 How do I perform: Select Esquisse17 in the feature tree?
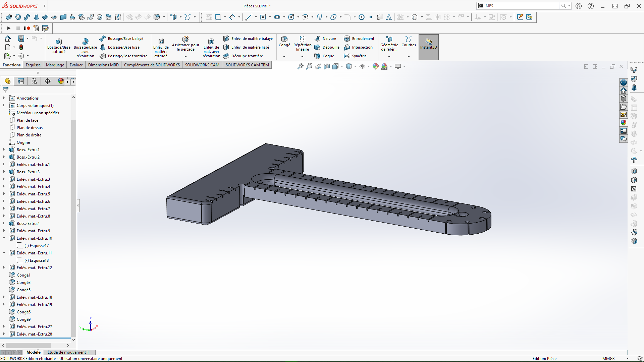coord(39,246)
